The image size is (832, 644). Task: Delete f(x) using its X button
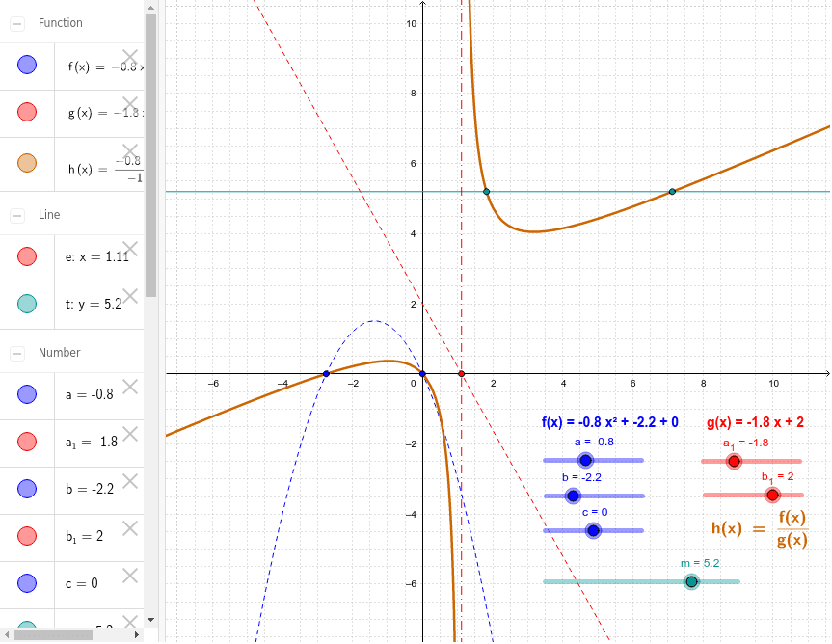click(130, 56)
